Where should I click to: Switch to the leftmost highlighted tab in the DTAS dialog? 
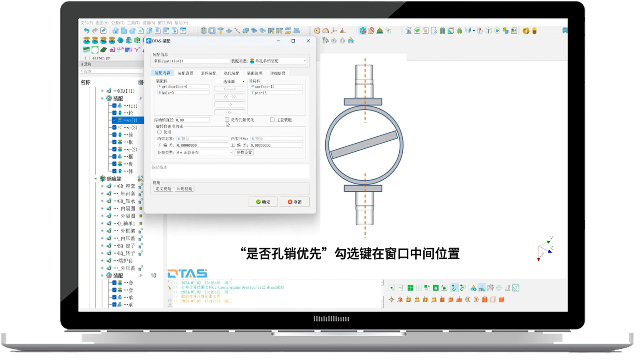[162, 73]
